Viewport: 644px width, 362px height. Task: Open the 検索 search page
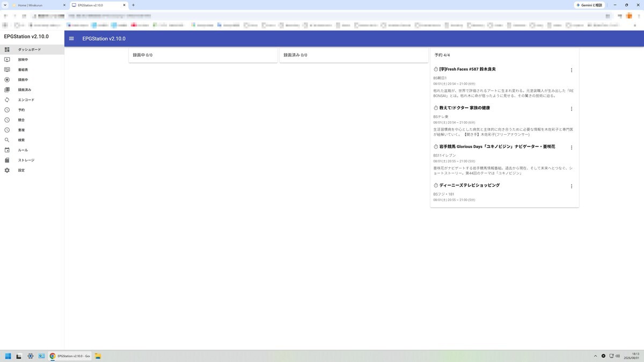(32, 140)
